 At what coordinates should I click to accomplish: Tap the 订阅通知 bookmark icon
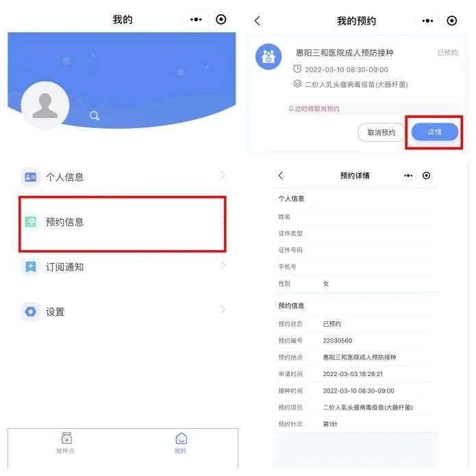click(31, 267)
